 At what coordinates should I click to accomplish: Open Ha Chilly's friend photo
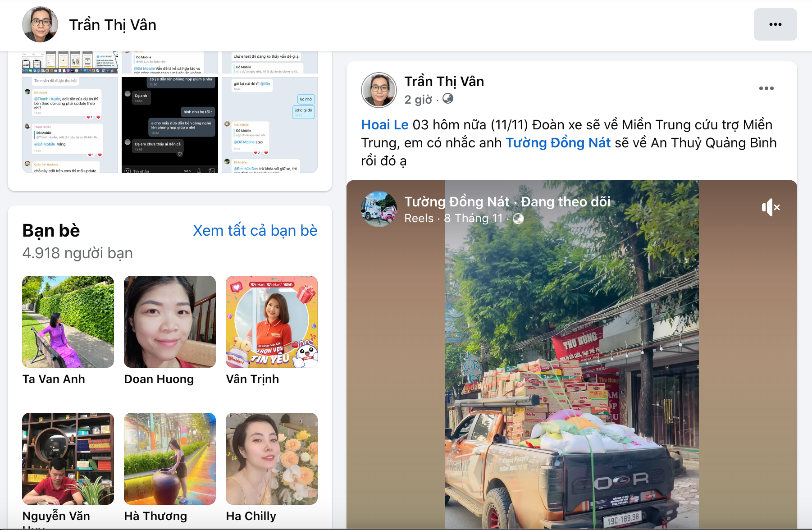[x=272, y=459]
